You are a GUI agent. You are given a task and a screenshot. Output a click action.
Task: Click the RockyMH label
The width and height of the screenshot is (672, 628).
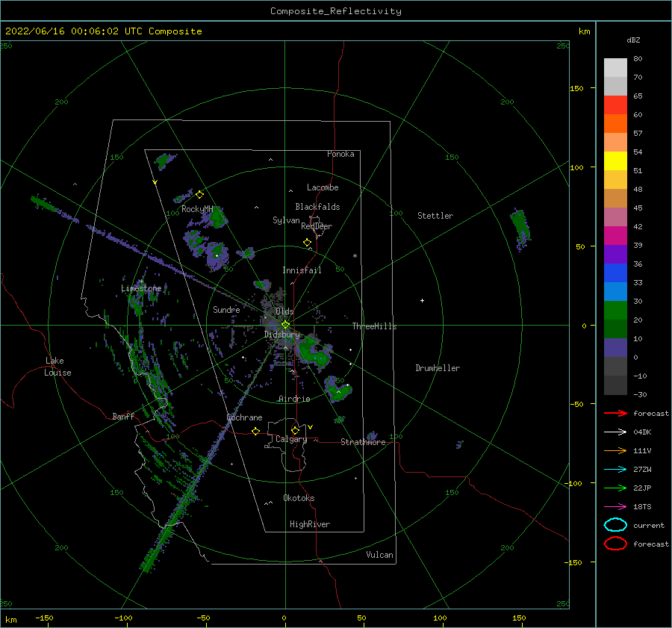197,209
